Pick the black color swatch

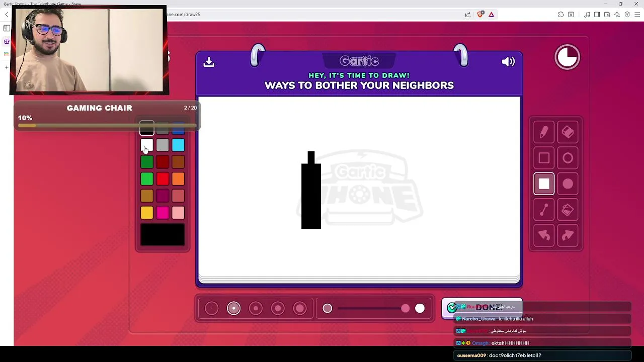[147, 129]
